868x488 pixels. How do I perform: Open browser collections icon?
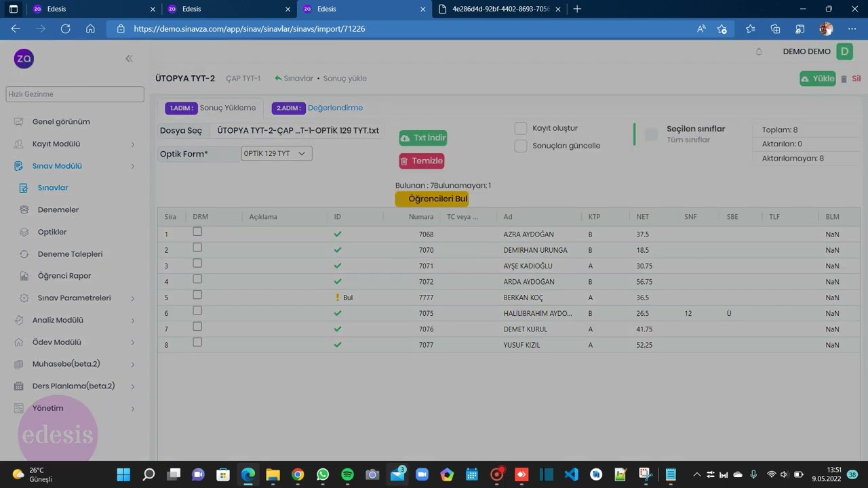pos(775,29)
